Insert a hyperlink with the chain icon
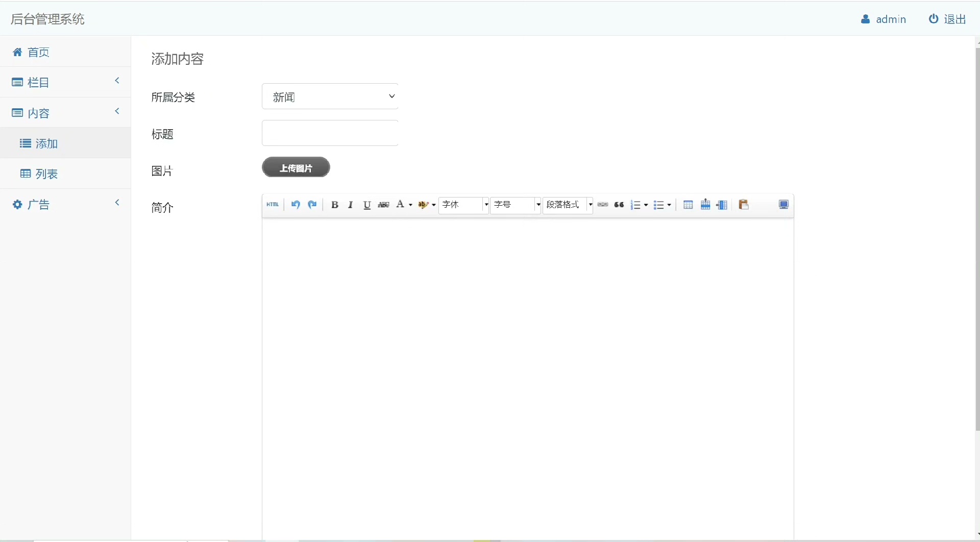Viewport: 980px width, 542px height. [x=603, y=205]
